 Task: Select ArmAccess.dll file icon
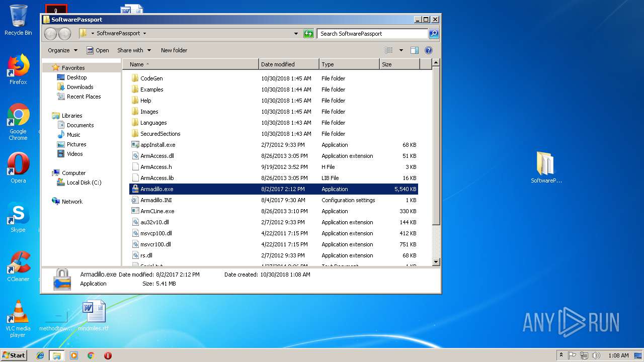(135, 156)
